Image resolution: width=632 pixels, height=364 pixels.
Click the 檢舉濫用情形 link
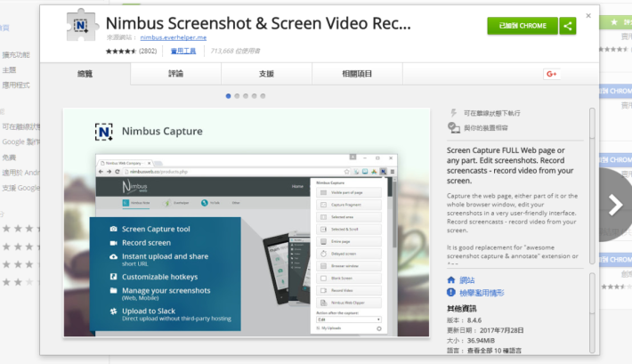click(x=482, y=293)
